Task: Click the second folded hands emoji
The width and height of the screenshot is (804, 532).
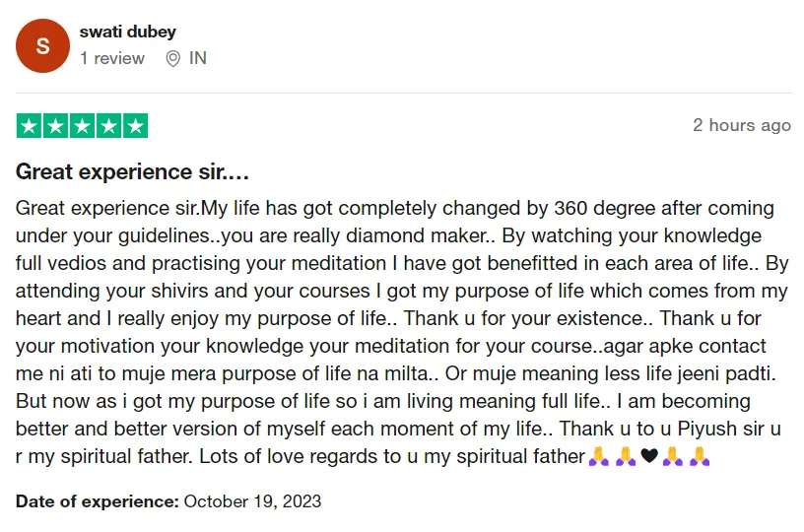Action: tap(626, 455)
